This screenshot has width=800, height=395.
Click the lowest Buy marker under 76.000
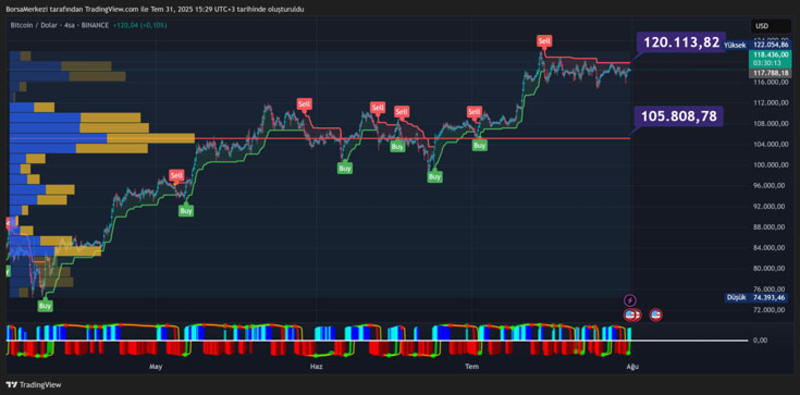click(45, 306)
